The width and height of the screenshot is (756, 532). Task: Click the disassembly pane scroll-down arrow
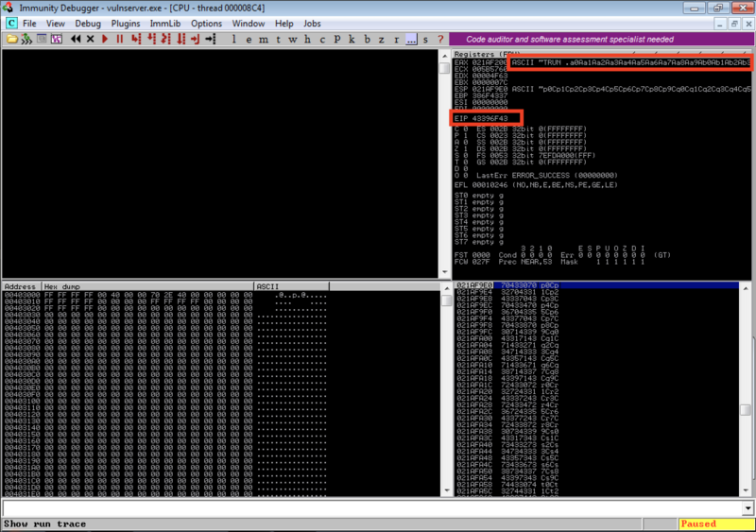pos(445,272)
